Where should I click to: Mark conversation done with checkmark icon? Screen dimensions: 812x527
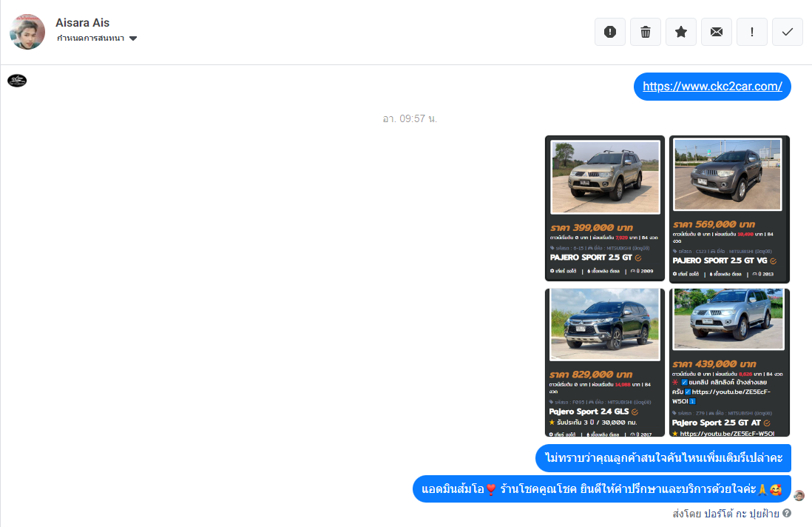(787, 32)
